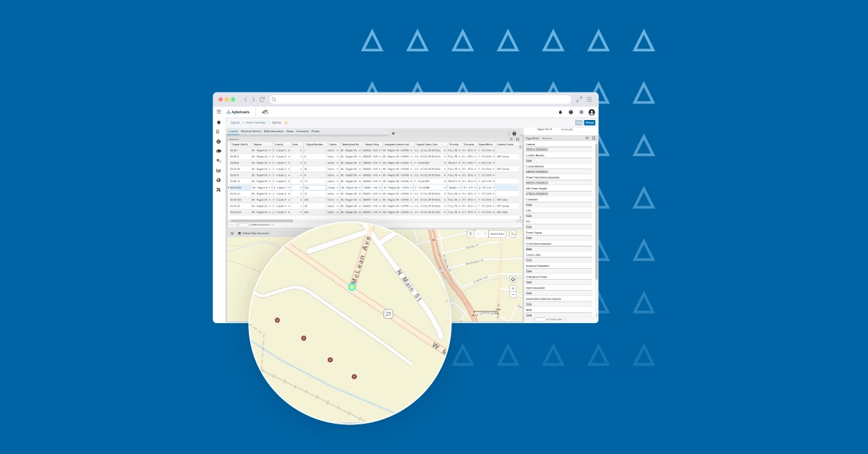Screen dimensions: 868x454
Task: Select the arrow pointer tool on the map
Action: pyautogui.click(x=513, y=234)
